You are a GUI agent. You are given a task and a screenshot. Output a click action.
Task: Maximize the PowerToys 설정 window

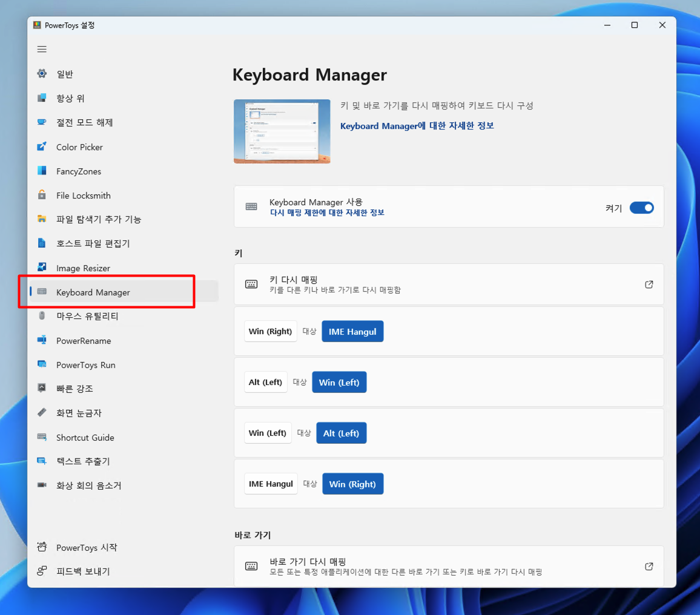[x=635, y=25]
